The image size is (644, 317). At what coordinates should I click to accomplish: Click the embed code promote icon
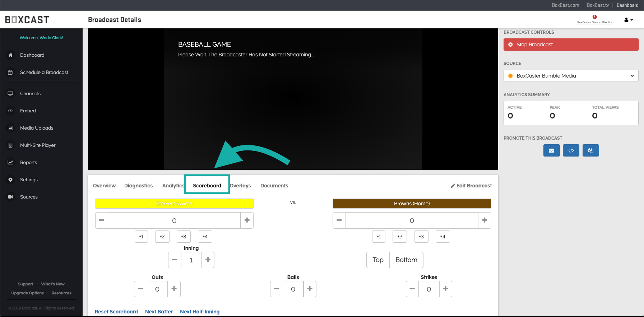571,150
